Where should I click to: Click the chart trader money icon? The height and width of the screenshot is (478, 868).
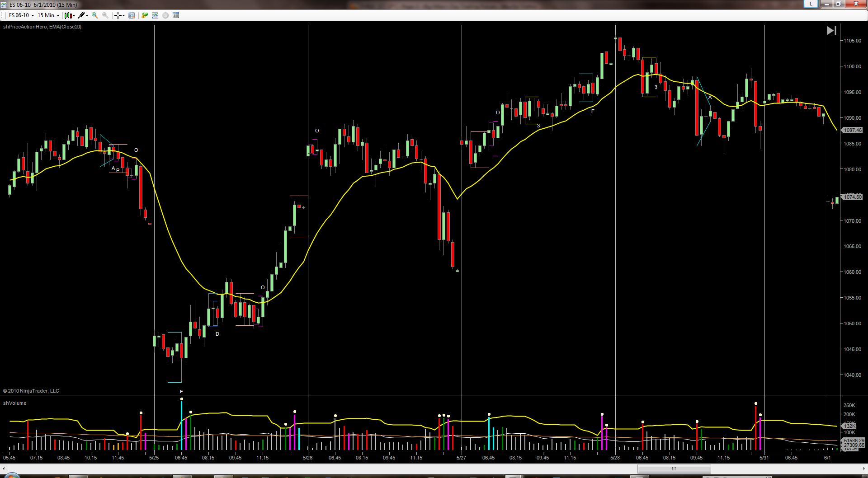click(145, 15)
